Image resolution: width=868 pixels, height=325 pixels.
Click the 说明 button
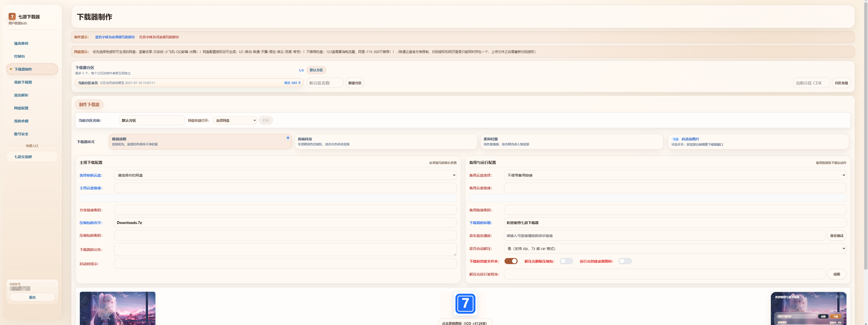pos(837,274)
